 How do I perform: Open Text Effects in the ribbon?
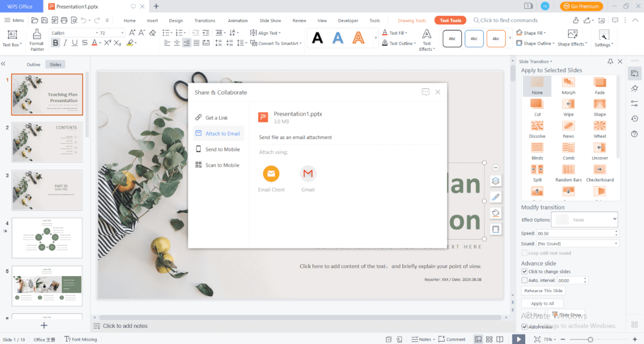(x=426, y=39)
